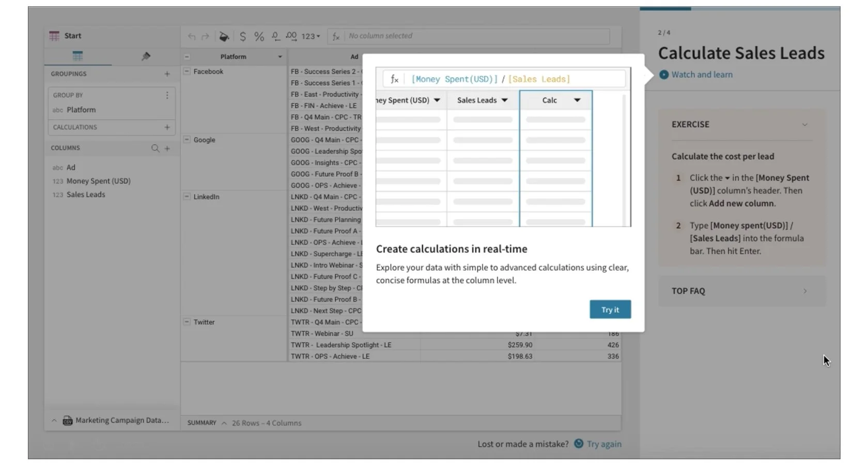The image size is (868, 465).
Task: Expand the Marketing Campaign Data source panel
Action: coord(54,421)
